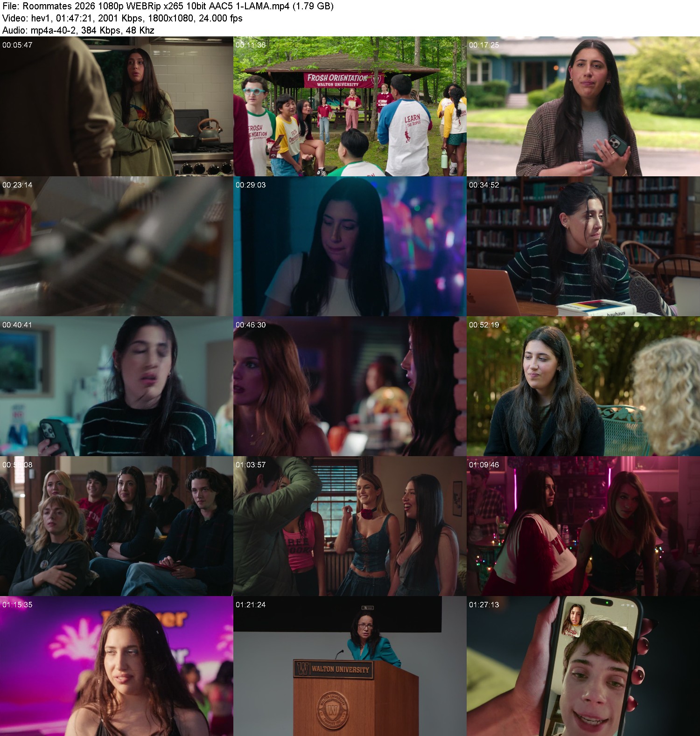Open the thumbnail stamped 00:46:30
Screen dimensions: 700x736
(x=350, y=386)
